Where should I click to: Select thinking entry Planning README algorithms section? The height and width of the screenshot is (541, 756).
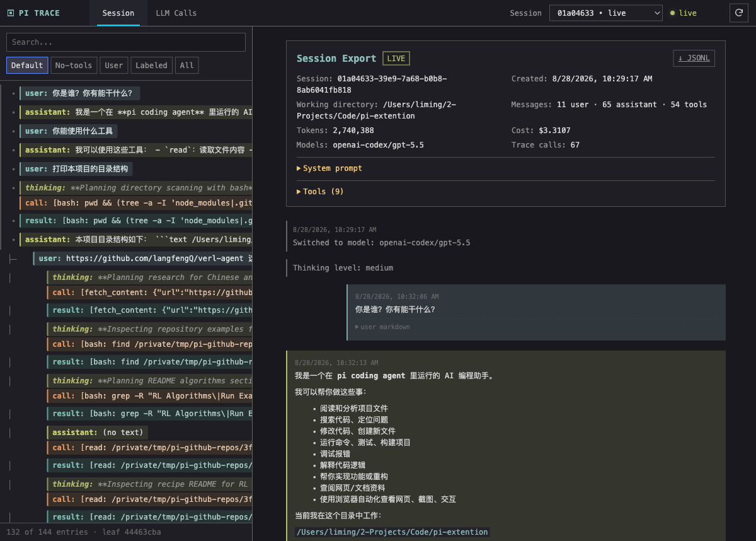(x=149, y=381)
